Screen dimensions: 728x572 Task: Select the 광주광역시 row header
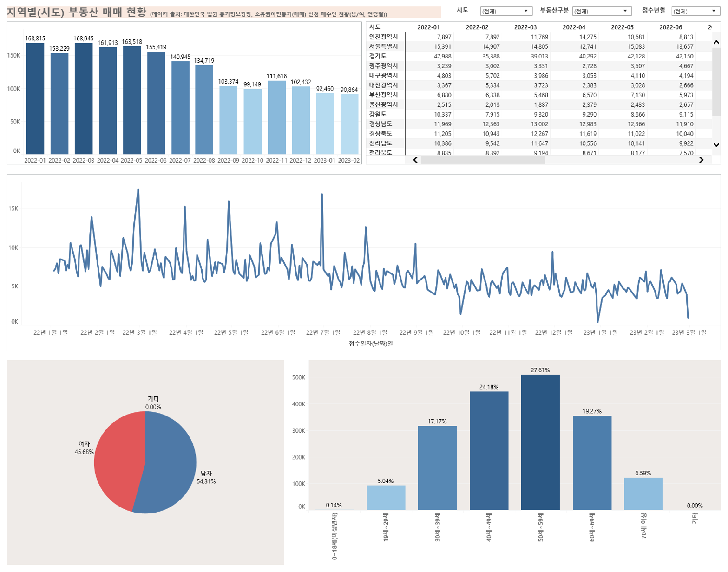(x=384, y=66)
